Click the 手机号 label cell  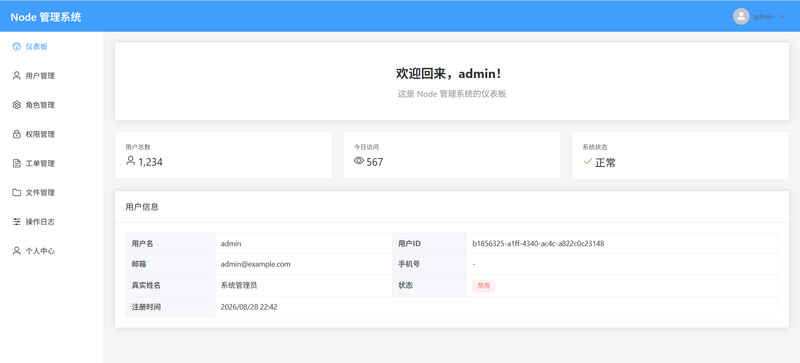click(429, 264)
